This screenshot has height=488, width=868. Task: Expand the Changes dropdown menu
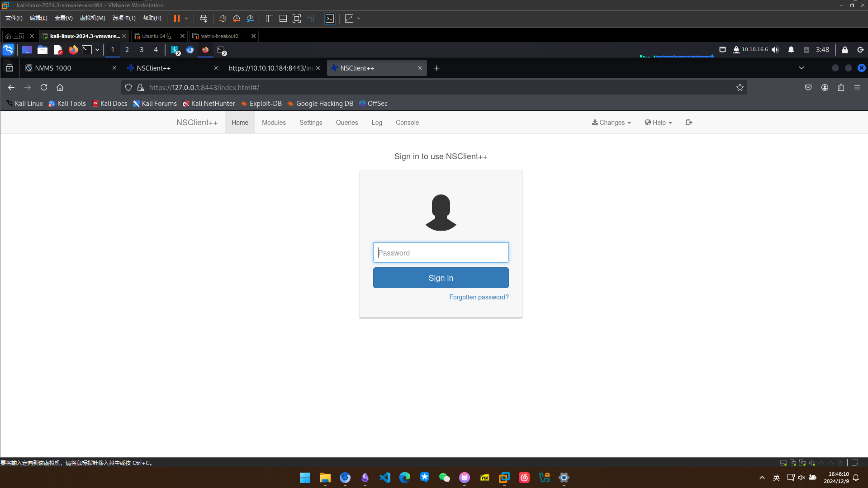[611, 123]
